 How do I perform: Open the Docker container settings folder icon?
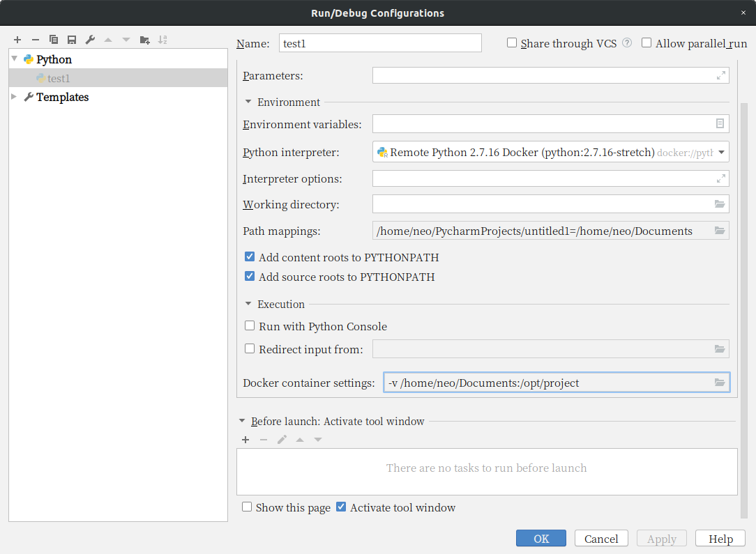pos(720,383)
